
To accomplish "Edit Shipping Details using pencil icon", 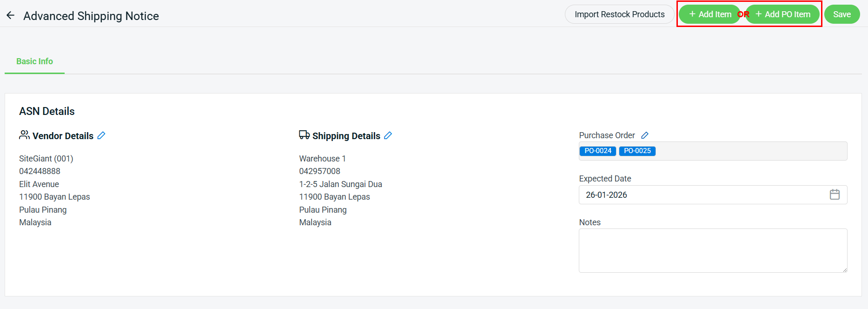I will 388,135.
